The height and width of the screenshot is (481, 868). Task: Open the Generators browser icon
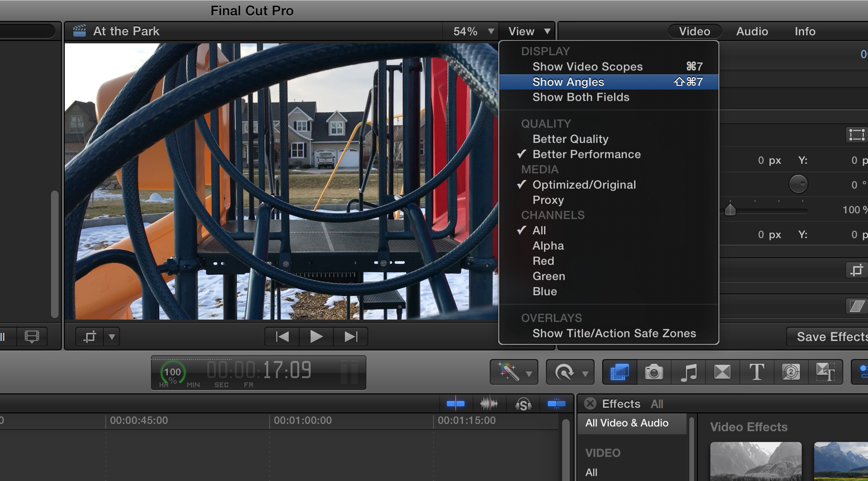pos(791,372)
